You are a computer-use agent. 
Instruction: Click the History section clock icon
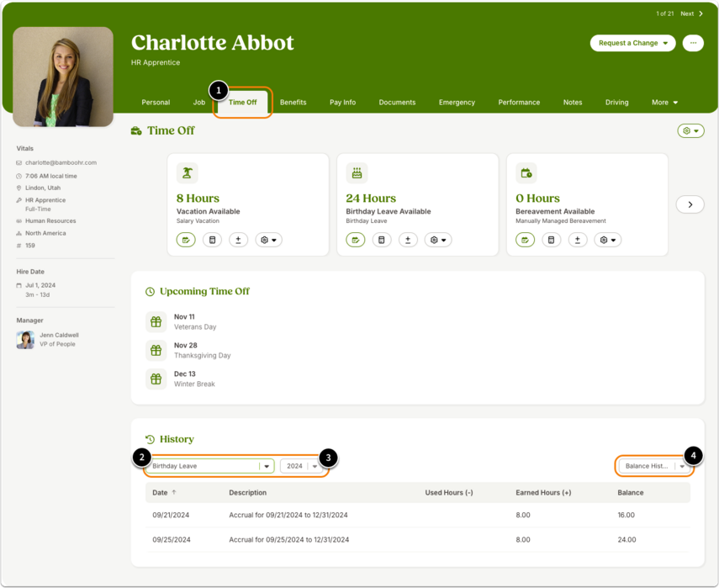[150, 439]
